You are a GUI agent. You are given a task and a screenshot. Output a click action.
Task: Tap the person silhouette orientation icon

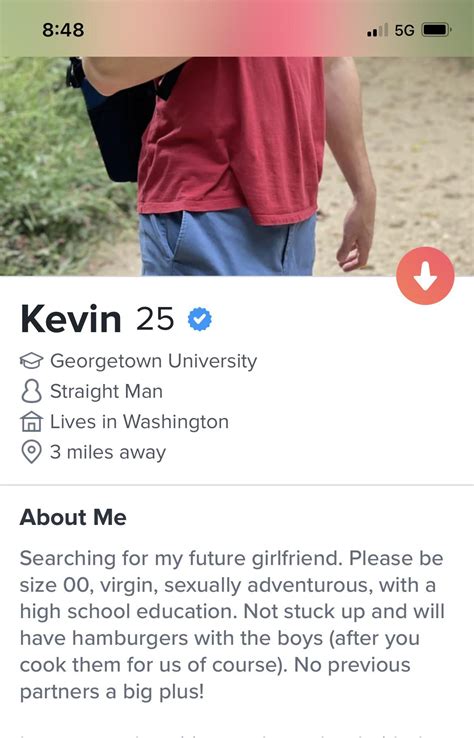coord(32,392)
